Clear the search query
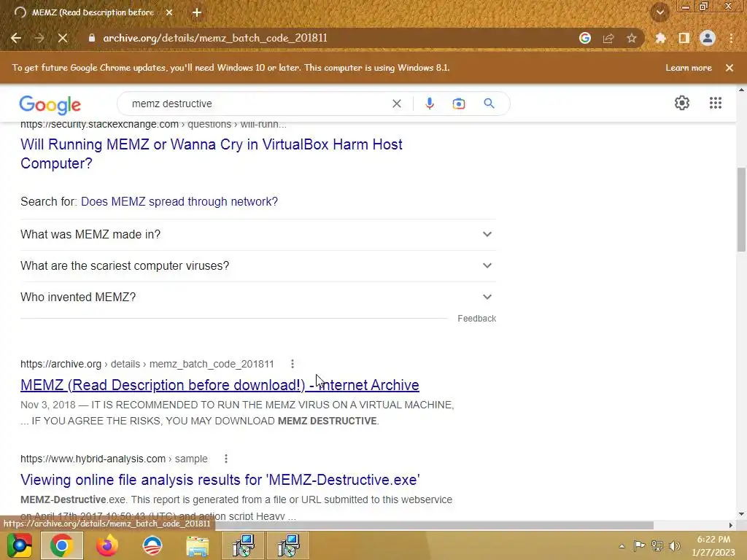This screenshot has height=560, width=747. pos(396,104)
